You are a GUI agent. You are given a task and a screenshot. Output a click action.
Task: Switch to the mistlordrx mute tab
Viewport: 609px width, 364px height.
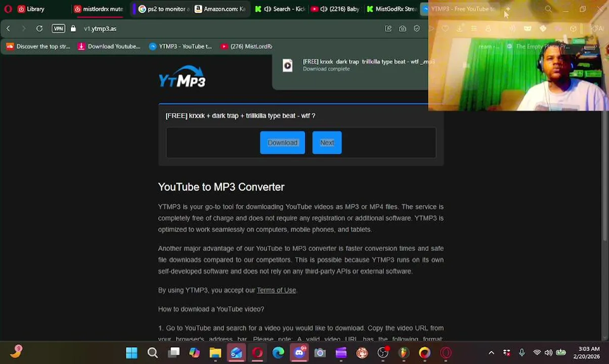tap(99, 9)
